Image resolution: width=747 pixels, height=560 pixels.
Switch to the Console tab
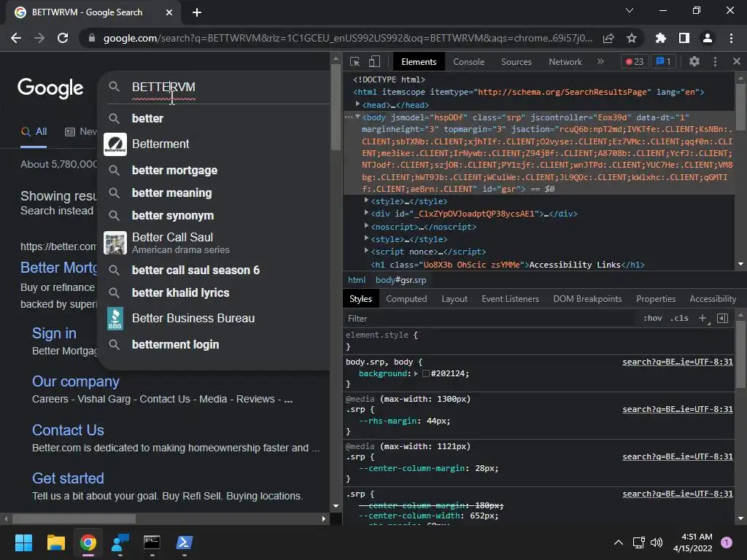click(x=469, y=62)
